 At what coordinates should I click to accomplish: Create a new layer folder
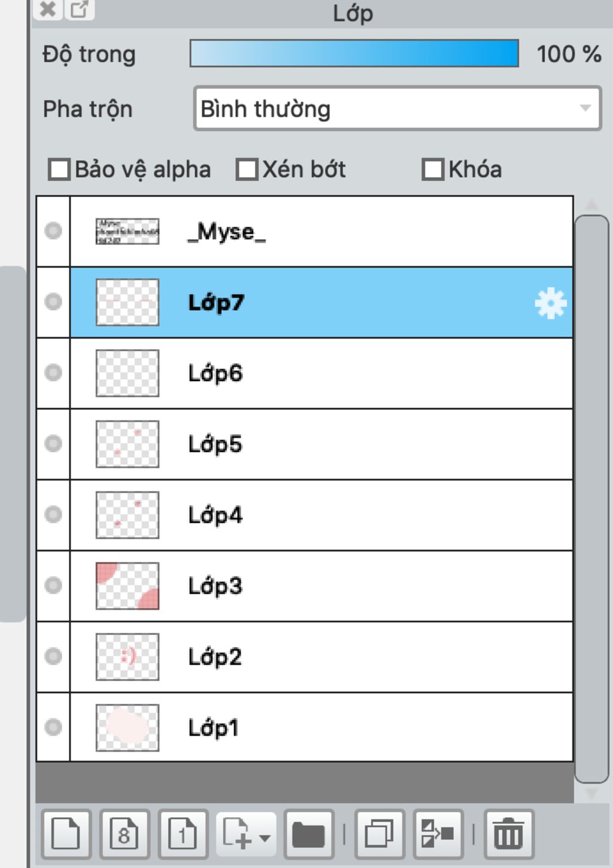click(x=308, y=833)
